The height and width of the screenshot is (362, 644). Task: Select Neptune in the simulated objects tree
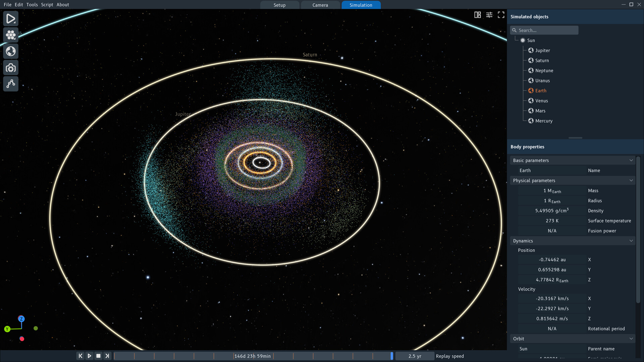[x=544, y=70]
